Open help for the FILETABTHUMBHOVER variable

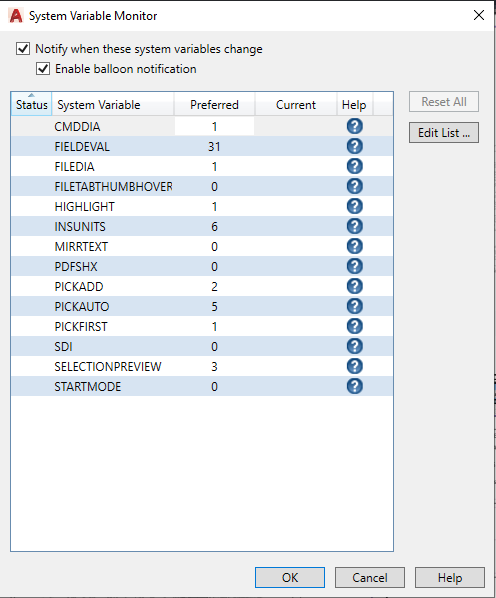click(355, 186)
